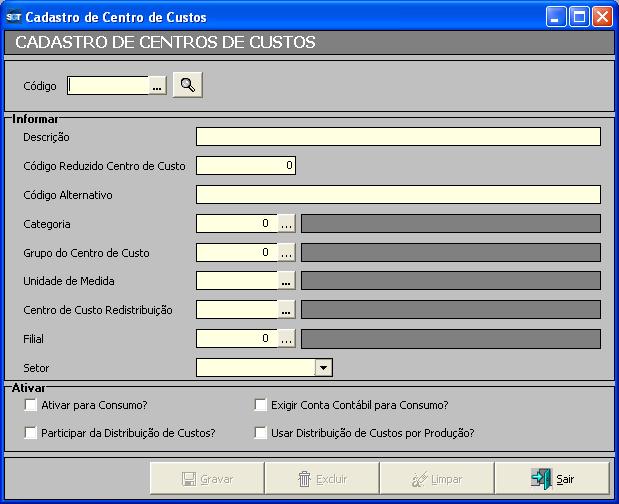Screen dimensions: 619x504
Task: Check Exigir Conta Contábil para Consumo
Action: [x=261, y=406]
